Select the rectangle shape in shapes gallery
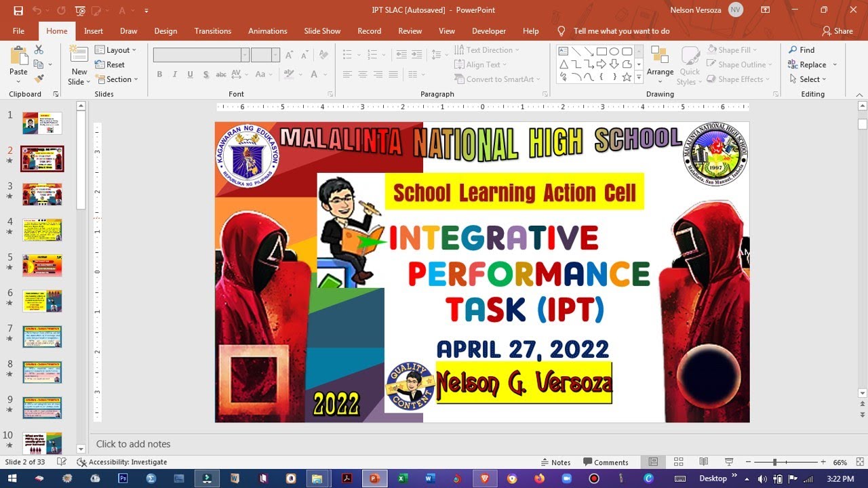This screenshot has width=868, height=488. [x=601, y=52]
